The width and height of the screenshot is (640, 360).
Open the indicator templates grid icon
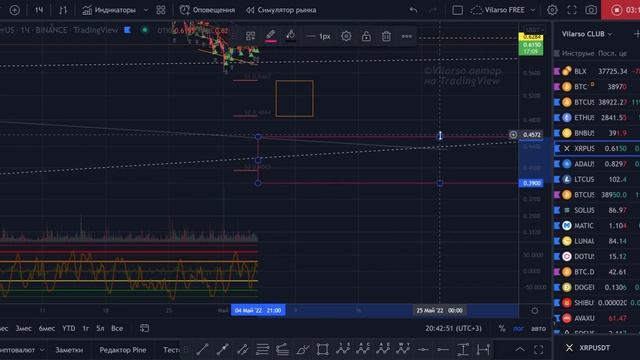[161, 10]
